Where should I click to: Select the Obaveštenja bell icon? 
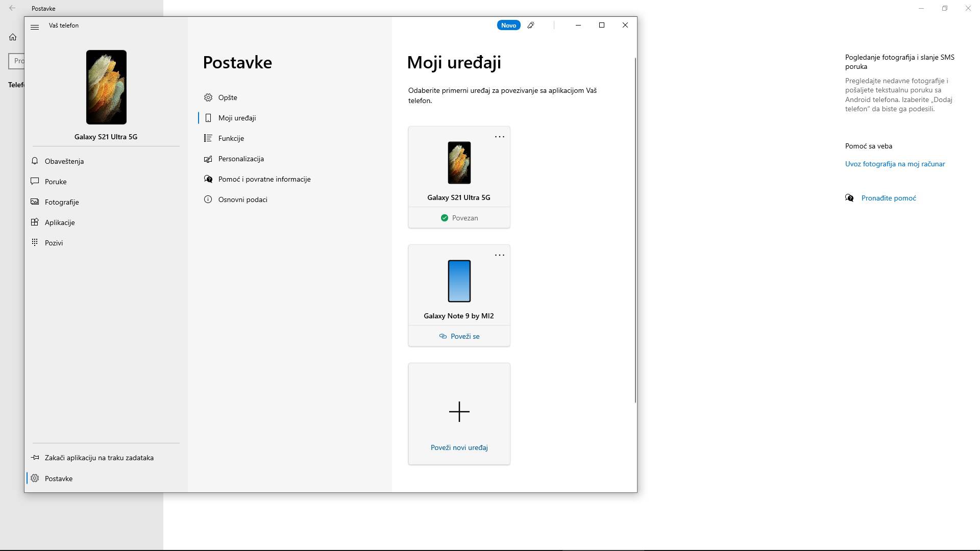point(34,161)
